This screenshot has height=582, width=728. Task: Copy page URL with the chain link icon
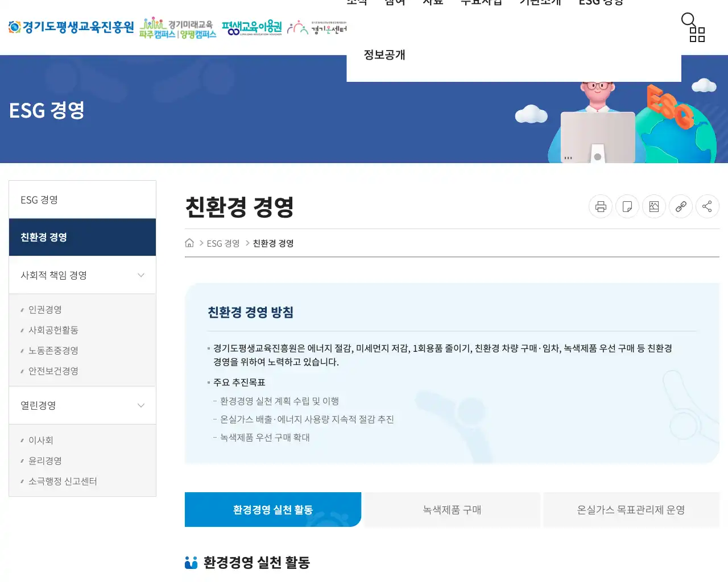tap(681, 206)
